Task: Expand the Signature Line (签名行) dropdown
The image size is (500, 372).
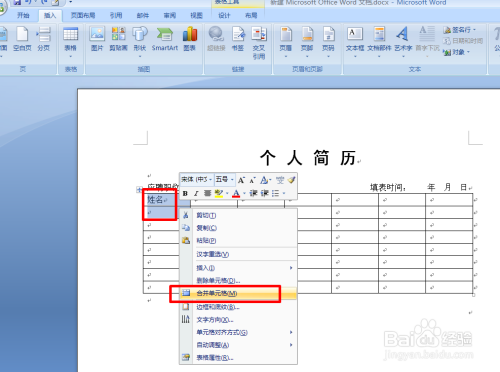Action: [x=474, y=30]
